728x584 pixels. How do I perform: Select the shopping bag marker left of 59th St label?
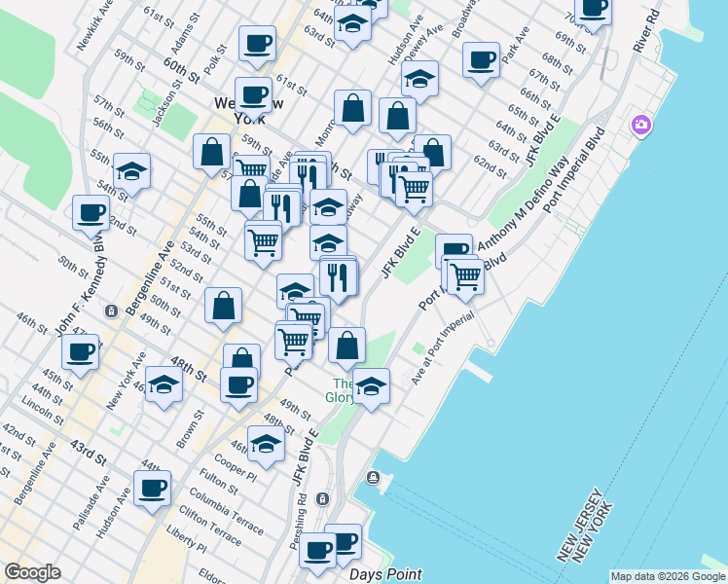(211, 154)
